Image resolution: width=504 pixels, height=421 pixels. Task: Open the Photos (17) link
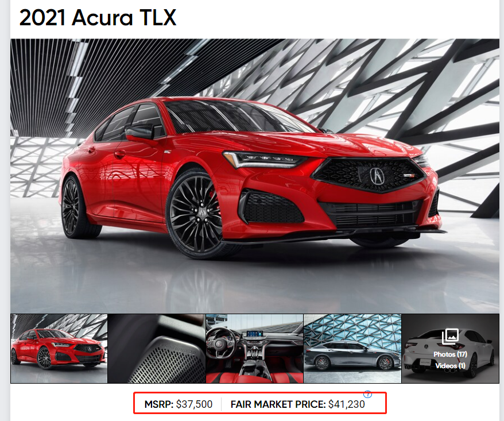[450, 354]
